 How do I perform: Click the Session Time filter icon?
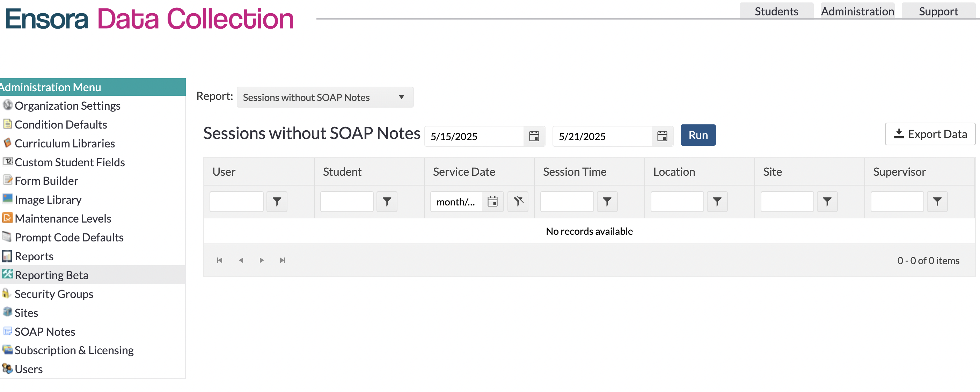(607, 202)
